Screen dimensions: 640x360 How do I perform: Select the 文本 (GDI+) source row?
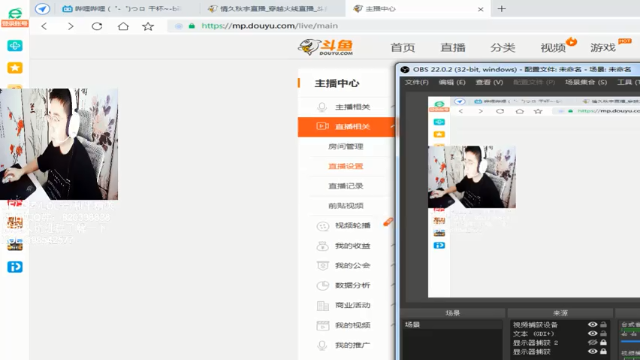pos(560,333)
